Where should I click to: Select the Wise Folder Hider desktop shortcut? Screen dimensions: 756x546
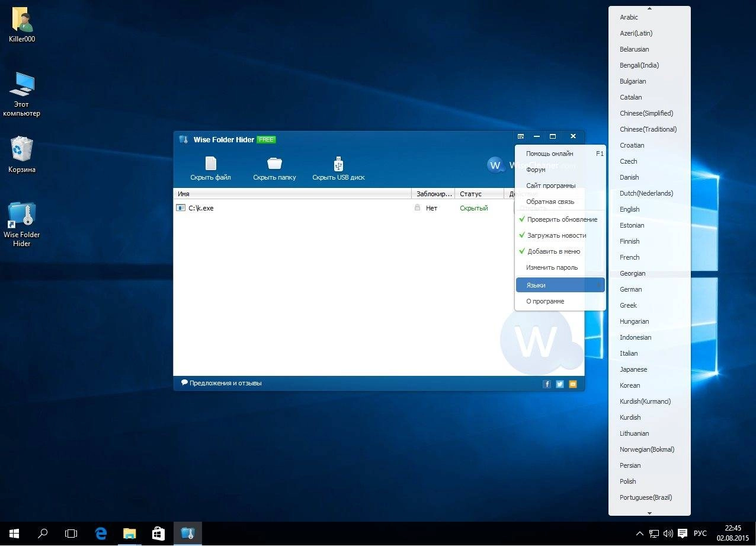pyautogui.click(x=22, y=225)
